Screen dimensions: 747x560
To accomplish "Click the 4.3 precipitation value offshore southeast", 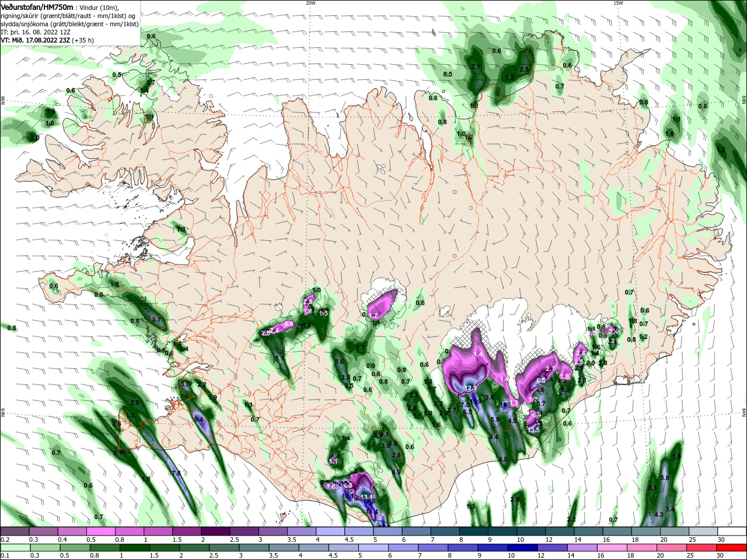I will coord(659,514).
